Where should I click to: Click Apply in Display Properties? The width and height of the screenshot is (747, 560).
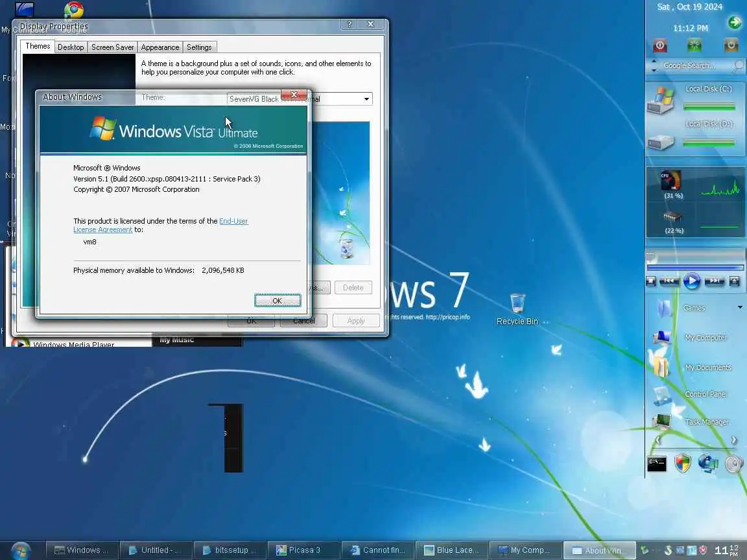(356, 320)
